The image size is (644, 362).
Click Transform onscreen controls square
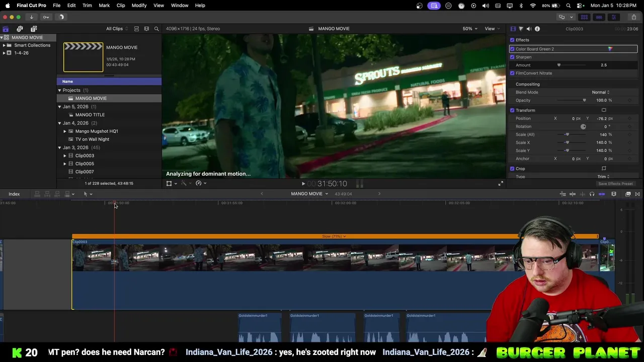point(604,111)
